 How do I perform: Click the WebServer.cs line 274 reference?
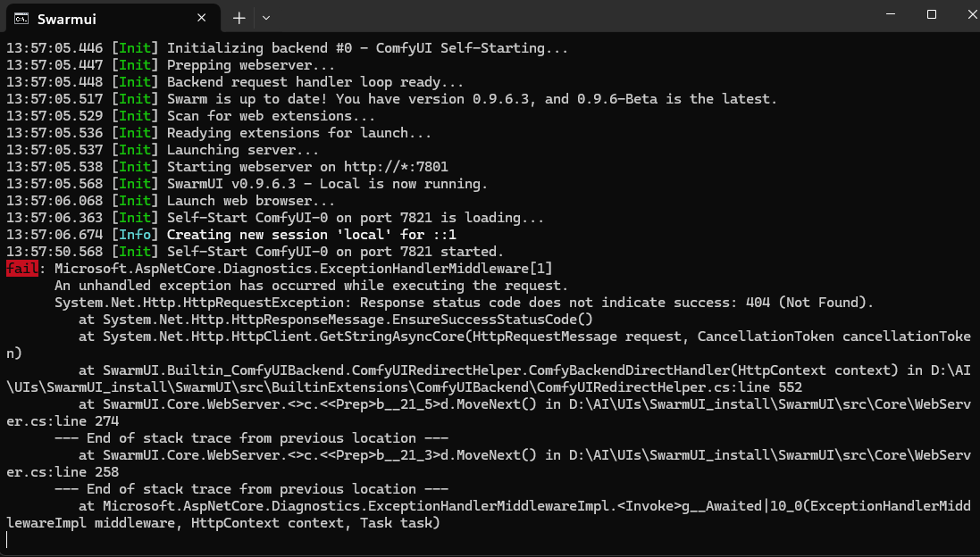coord(63,420)
